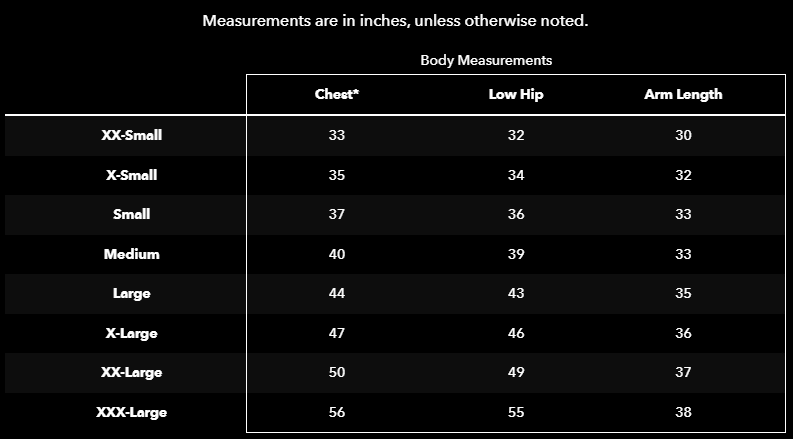Select the Low Hip column header

click(516, 95)
